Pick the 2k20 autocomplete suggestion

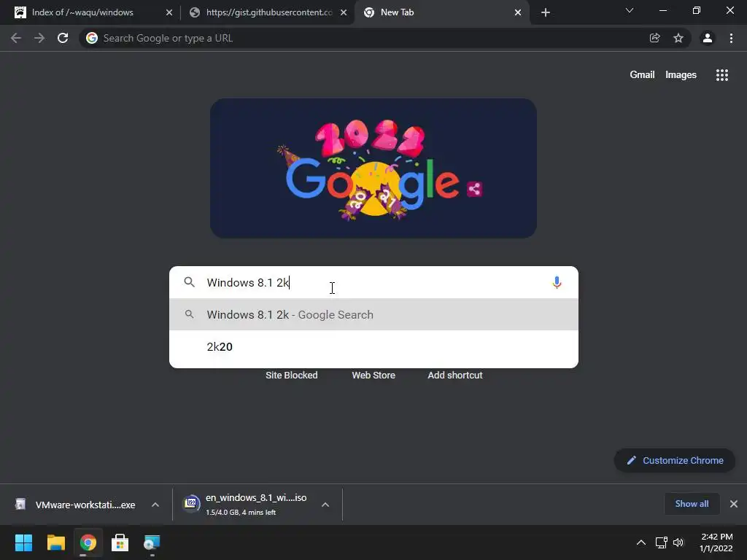373,346
